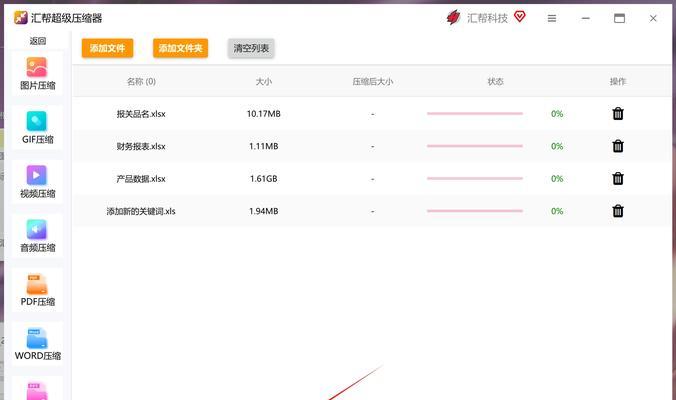Screen dimensions: 676x400
Task: Click the progress bar for 产品数据.xlsx
Action: pos(475,178)
